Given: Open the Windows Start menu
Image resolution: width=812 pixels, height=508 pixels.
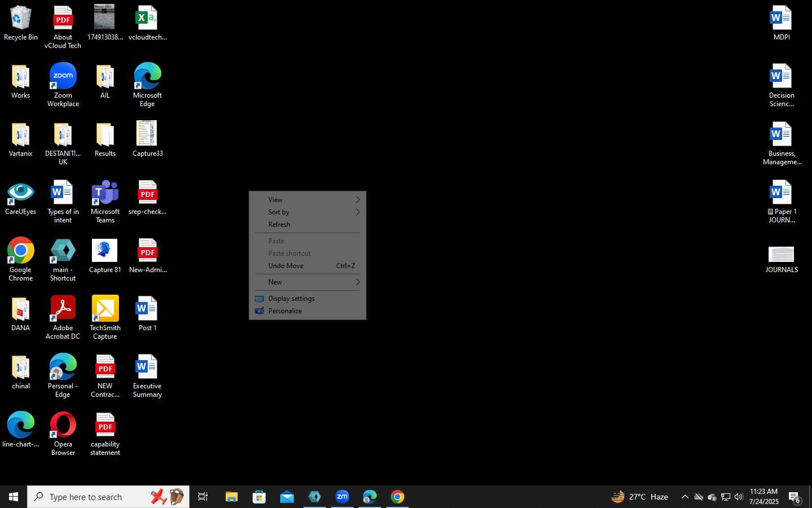Looking at the screenshot, I should [x=14, y=497].
